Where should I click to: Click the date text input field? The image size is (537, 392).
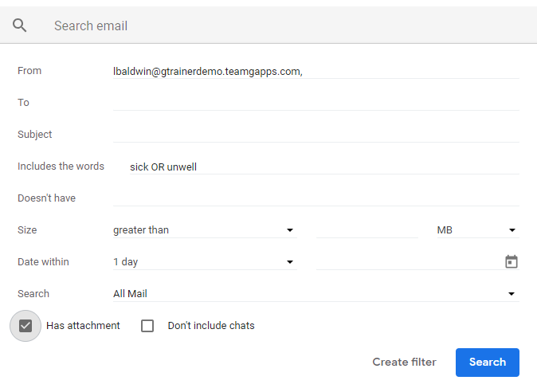click(x=410, y=262)
